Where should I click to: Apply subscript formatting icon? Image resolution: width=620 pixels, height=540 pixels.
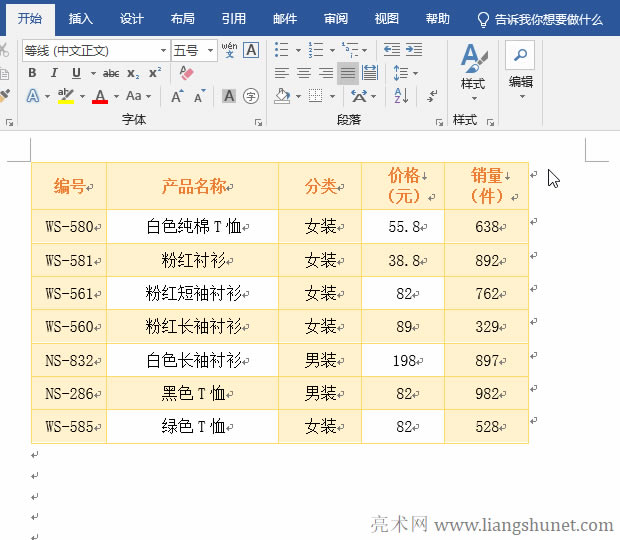coord(135,73)
